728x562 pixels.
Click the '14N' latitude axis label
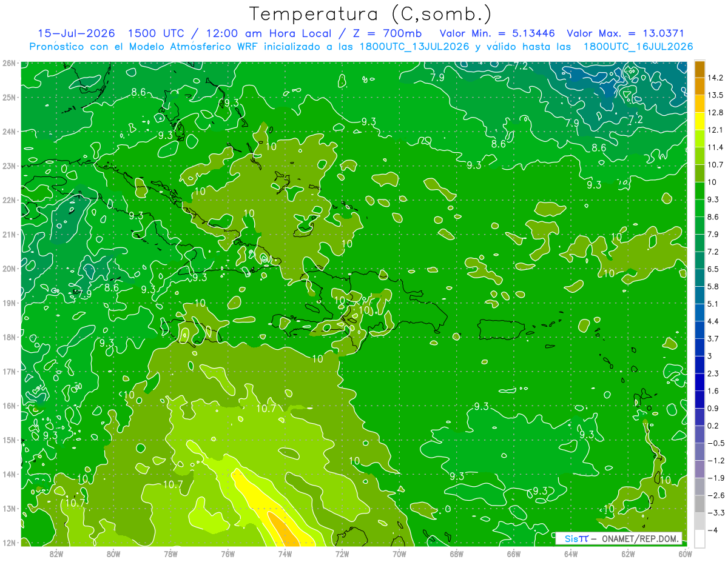pyautogui.click(x=9, y=474)
